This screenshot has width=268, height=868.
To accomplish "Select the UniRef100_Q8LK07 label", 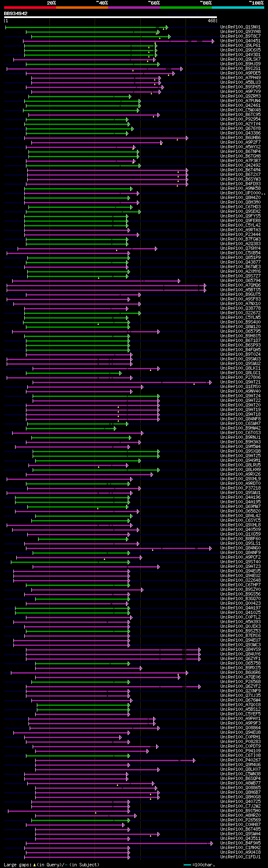I will click(240, 769).
